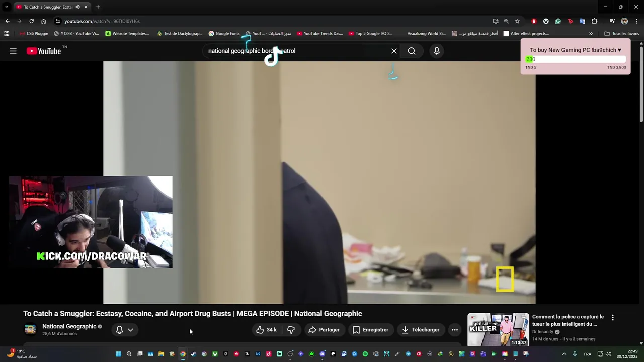The height and width of the screenshot is (362, 644).
Task: Open the National Geographic channel avatar
Action: pos(30,329)
